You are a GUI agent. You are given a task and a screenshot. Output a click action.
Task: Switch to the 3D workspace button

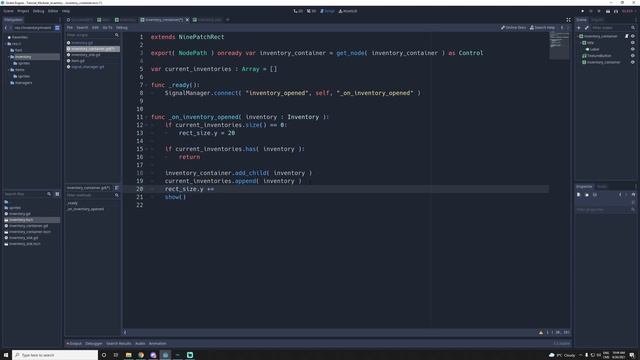tap(311, 11)
